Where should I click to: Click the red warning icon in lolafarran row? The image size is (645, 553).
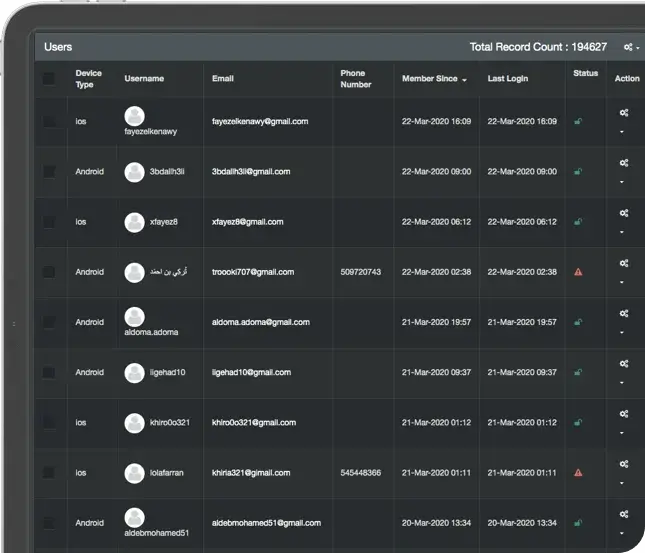tap(578, 472)
